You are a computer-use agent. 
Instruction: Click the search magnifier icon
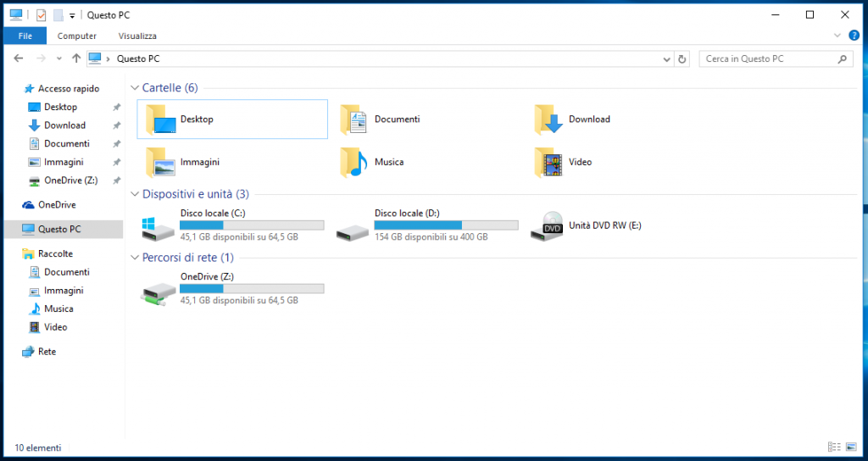point(842,58)
